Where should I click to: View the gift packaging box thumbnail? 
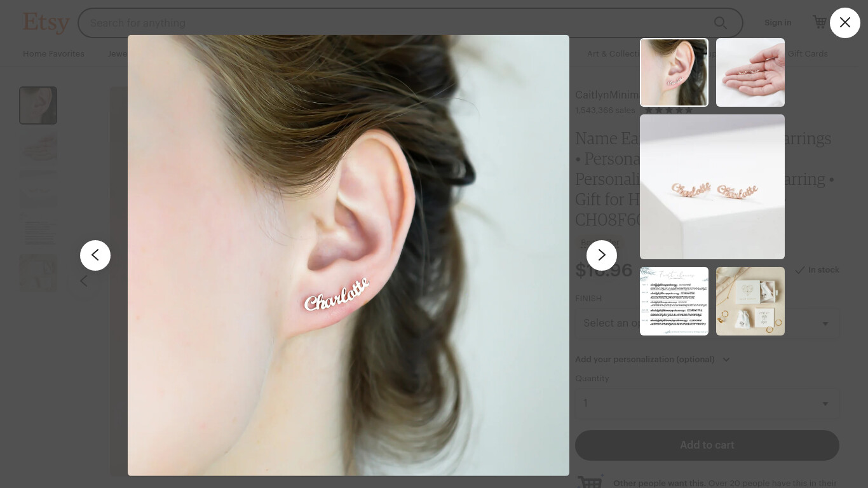click(x=750, y=301)
